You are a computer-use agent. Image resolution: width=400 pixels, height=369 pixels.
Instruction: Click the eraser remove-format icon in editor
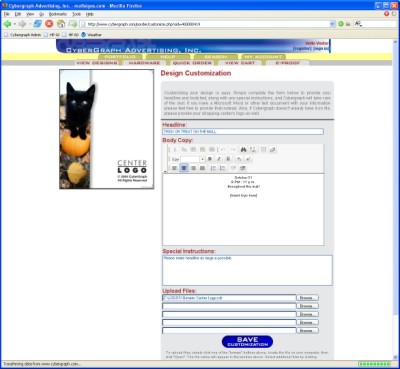pyautogui.click(x=273, y=150)
